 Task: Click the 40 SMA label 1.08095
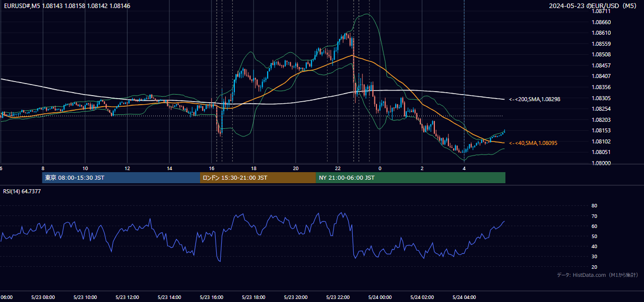[x=533, y=143]
